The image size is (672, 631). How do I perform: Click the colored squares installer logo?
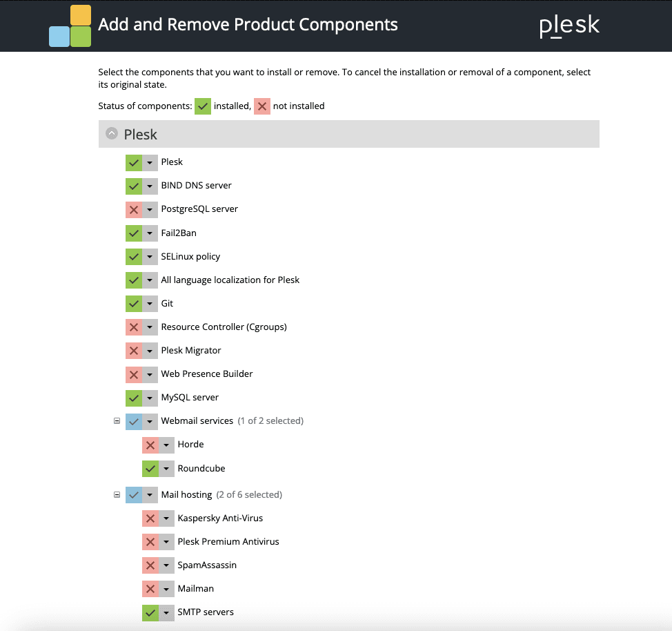click(70, 26)
